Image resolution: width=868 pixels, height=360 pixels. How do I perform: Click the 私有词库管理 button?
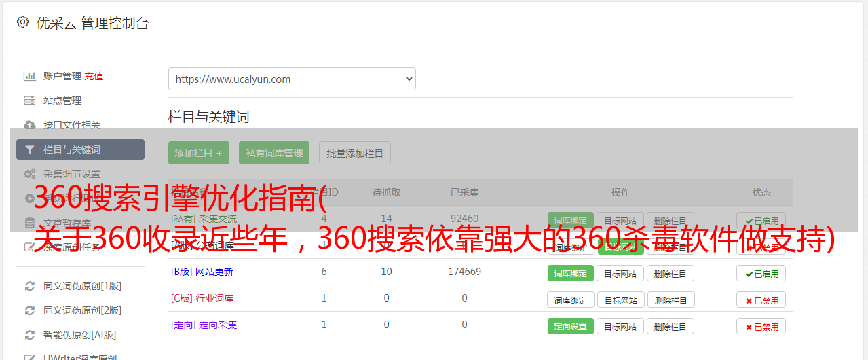point(274,153)
